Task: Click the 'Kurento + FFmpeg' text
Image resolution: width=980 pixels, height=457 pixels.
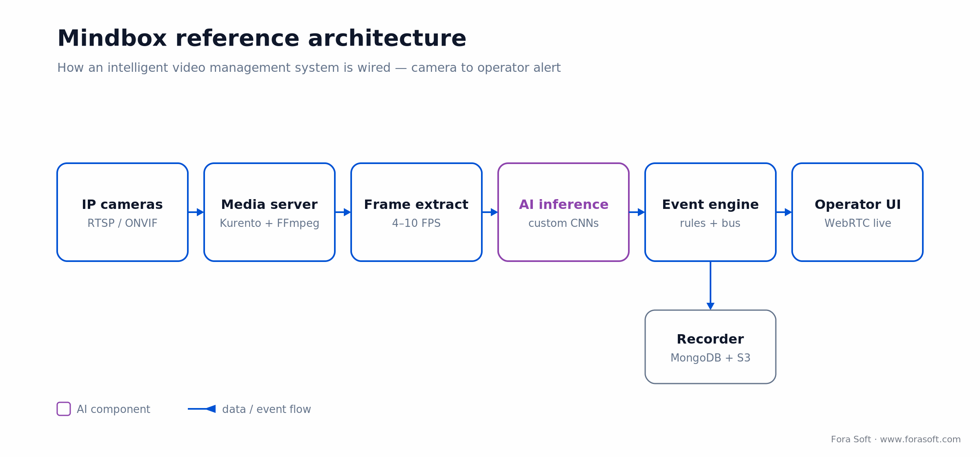Action: (269, 224)
